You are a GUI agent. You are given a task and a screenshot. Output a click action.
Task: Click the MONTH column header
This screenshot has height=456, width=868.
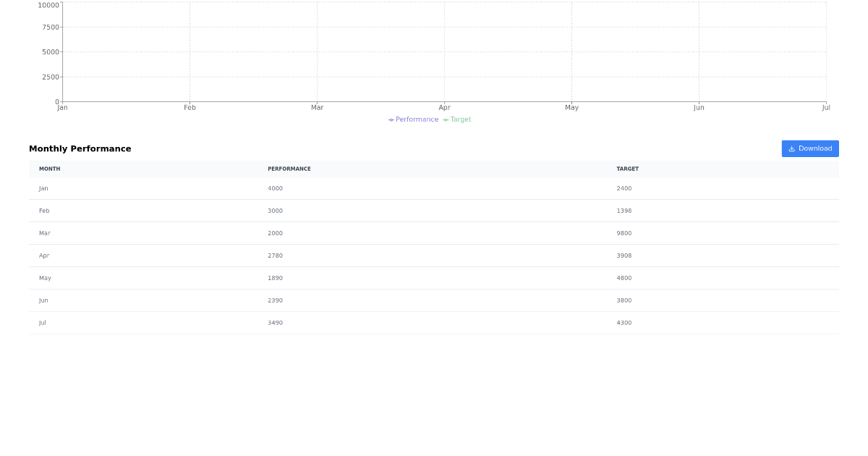tap(50, 169)
